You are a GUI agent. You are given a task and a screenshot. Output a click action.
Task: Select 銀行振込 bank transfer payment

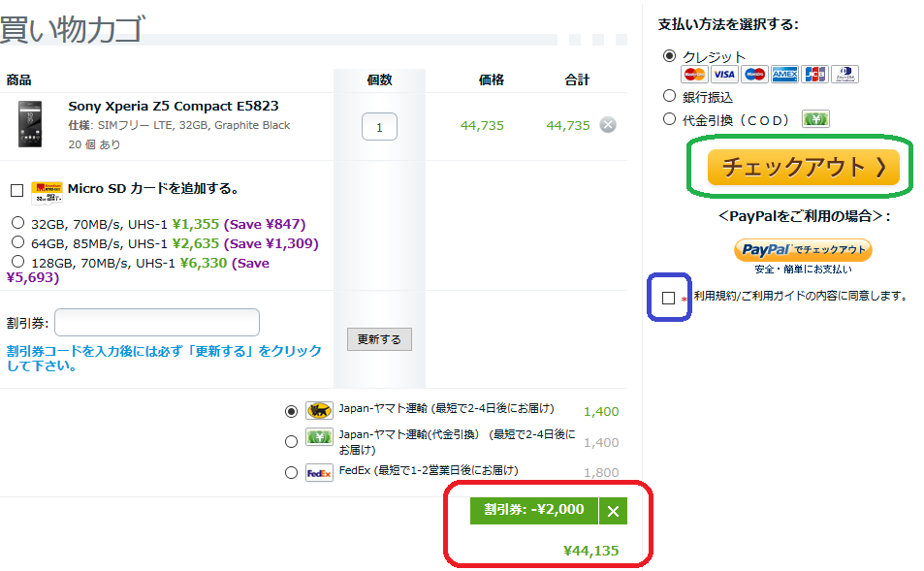pyautogui.click(x=669, y=95)
